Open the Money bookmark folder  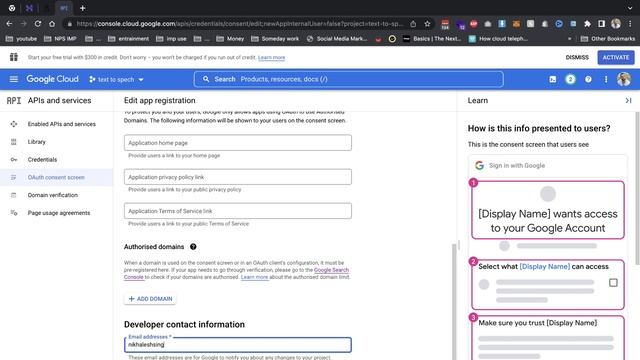tap(230, 39)
